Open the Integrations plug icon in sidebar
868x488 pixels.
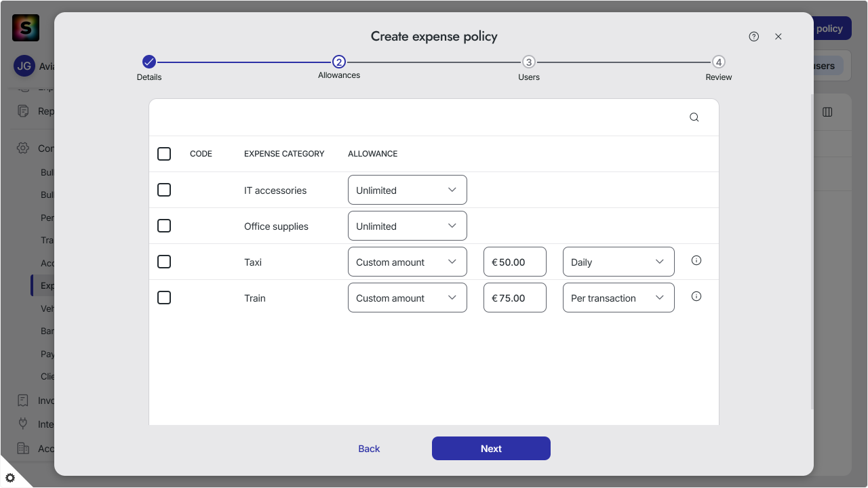(23, 424)
